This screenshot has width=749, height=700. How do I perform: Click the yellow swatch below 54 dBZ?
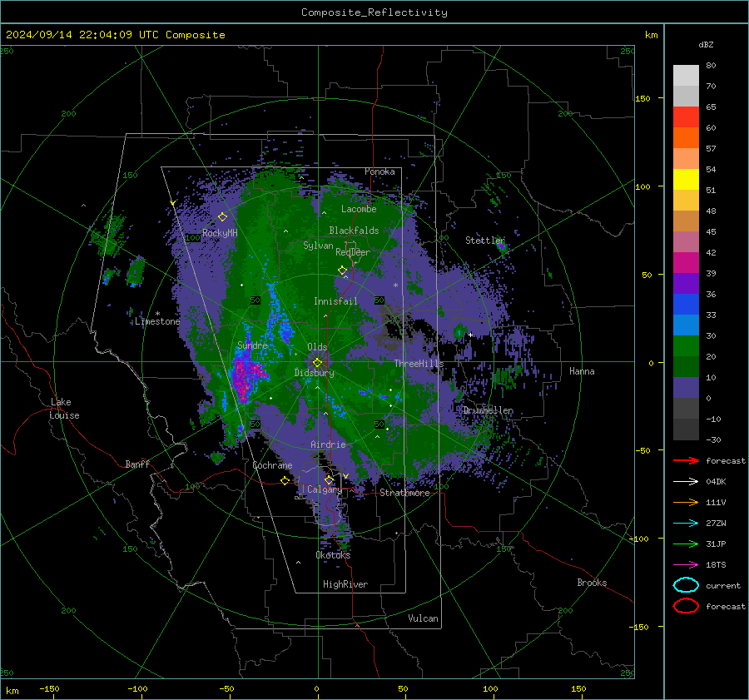pyautogui.click(x=686, y=180)
